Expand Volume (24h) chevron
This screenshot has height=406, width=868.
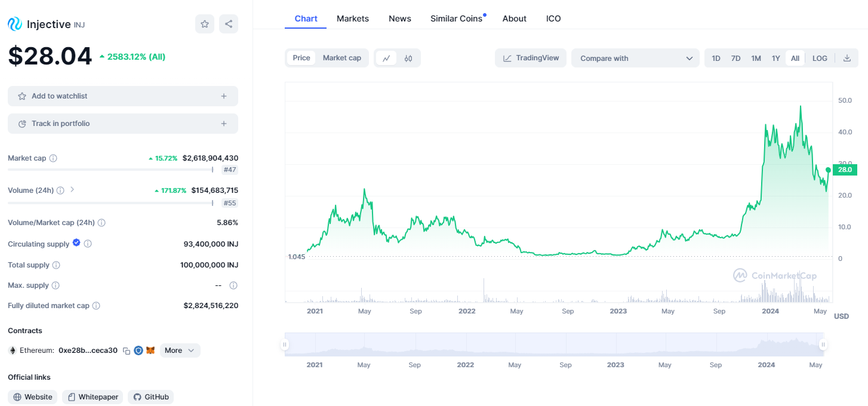[72, 190]
